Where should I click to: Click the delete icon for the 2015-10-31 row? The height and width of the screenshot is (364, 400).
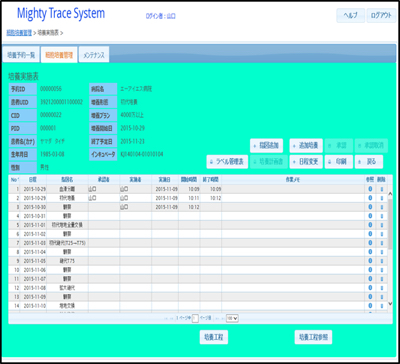tap(382, 216)
